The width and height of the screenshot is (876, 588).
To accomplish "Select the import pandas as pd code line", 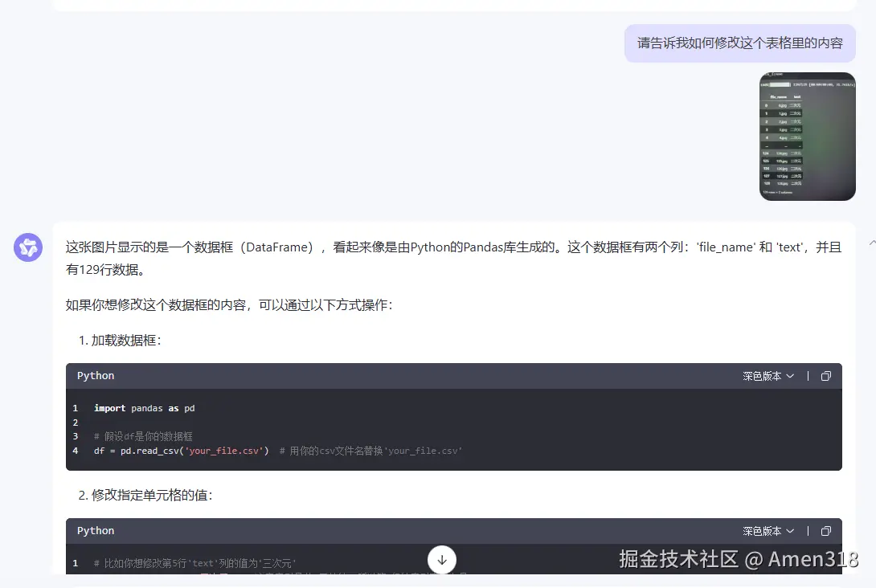I will pyautogui.click(x=146, y=408).
